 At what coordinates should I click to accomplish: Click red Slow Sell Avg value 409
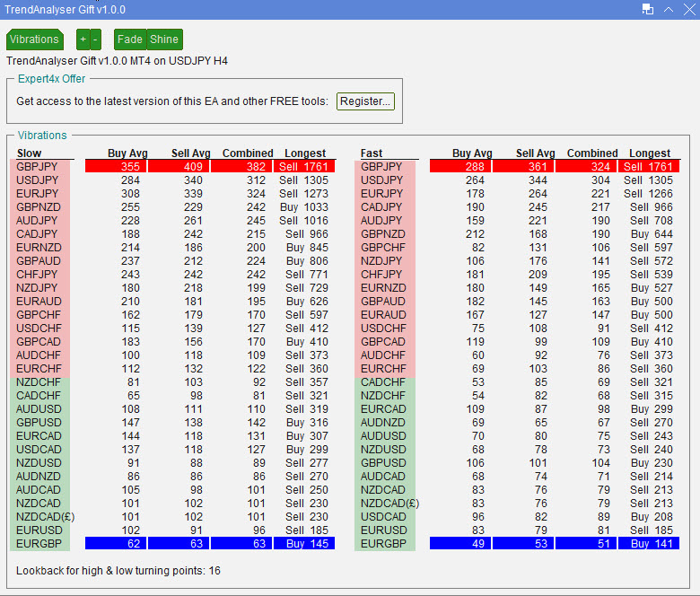pos(179,167)
